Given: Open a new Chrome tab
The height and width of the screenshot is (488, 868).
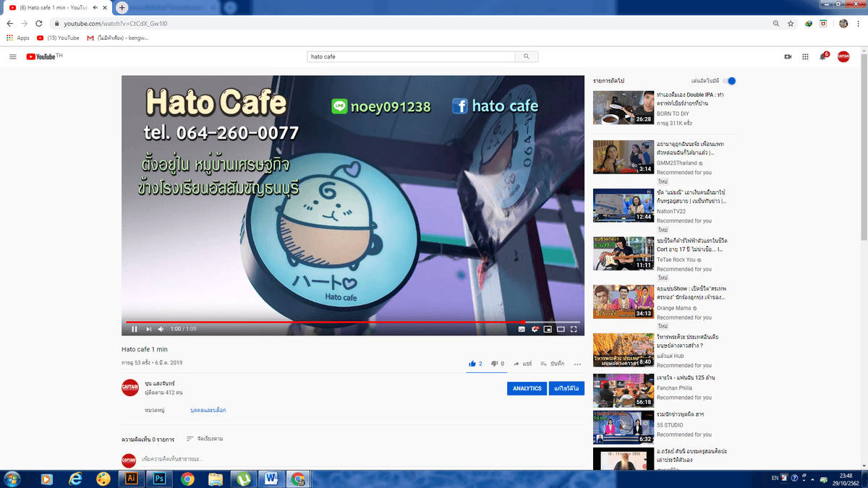Looking at the screenshot, I should [122, 7].
